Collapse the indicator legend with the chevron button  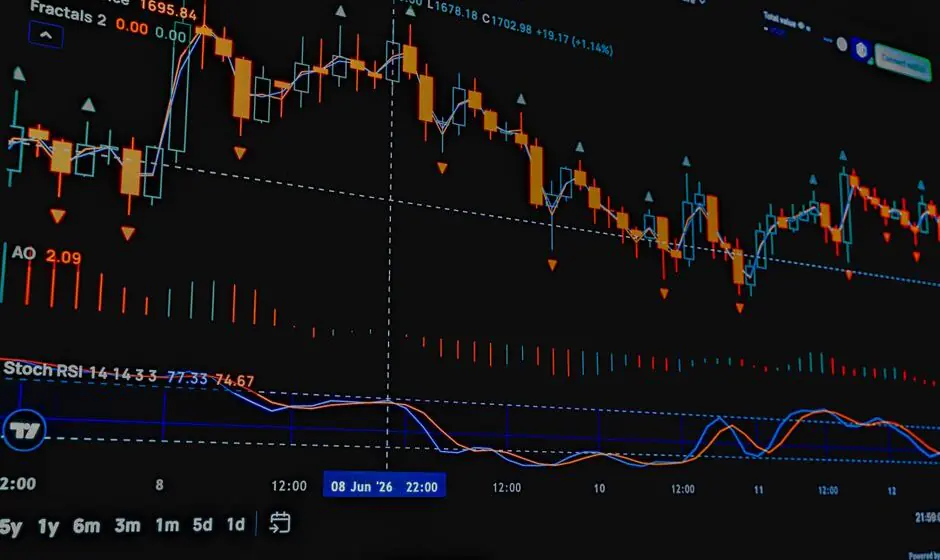coord(46,35)
